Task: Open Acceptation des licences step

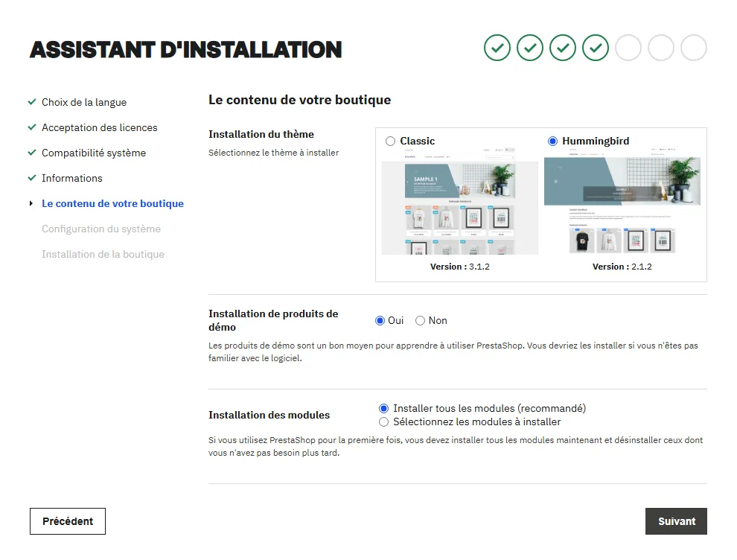Action: [100, 127]
